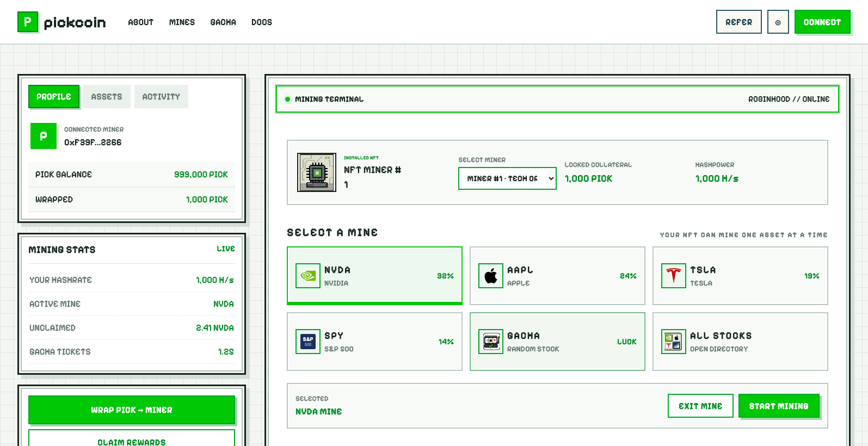
Task: Click the round icon button beside Refer
Action: (778, 22)
